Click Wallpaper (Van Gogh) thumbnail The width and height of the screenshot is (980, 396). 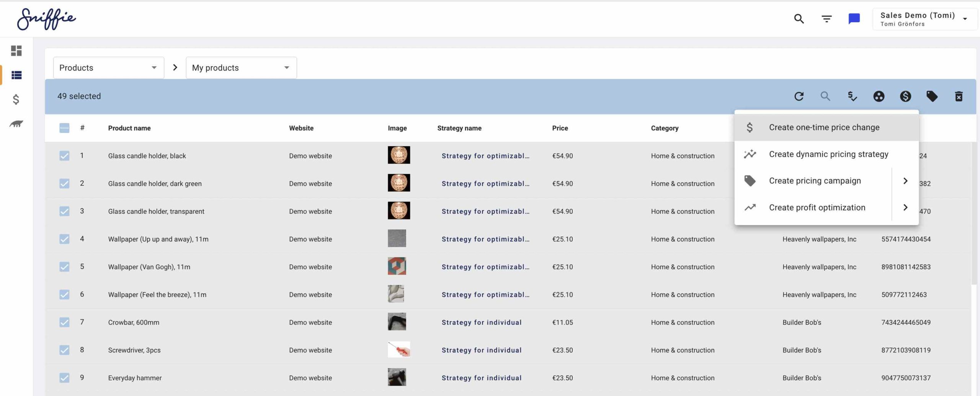(x=397, y=266)
